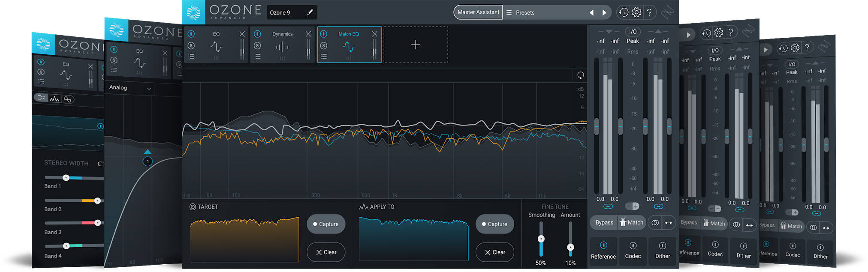Toggle power on the EQ module
This screenshot has width=868, height=272.
click(191, 34)
